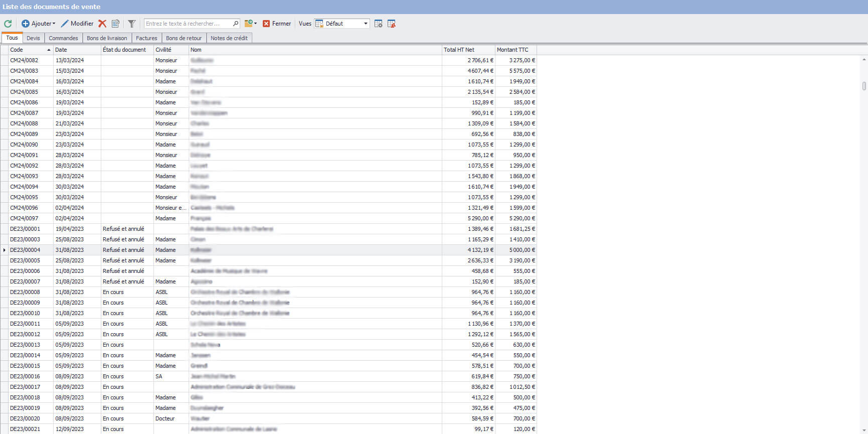
Task: Delete the selected document with the red X
Action: pos(102,24)
